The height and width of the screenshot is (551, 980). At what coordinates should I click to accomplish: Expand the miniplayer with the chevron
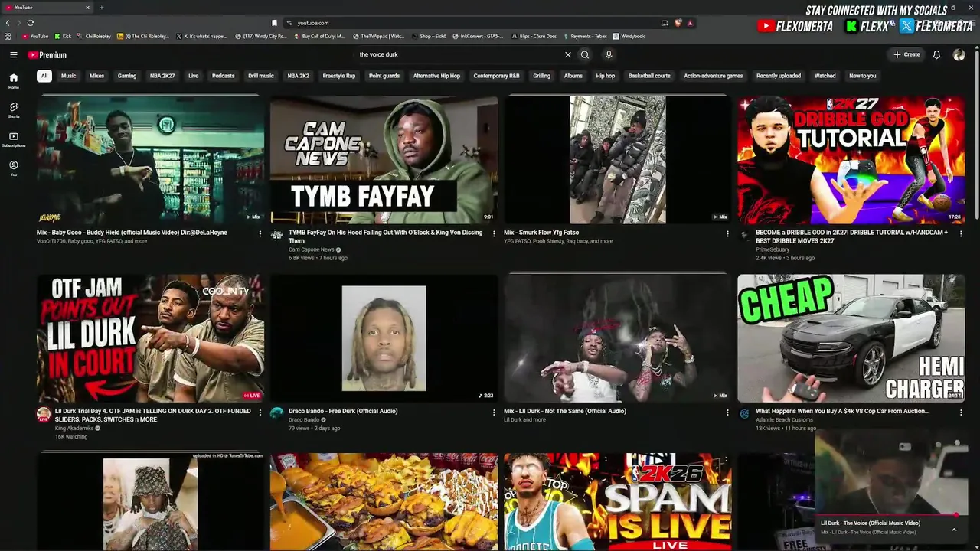954,529
